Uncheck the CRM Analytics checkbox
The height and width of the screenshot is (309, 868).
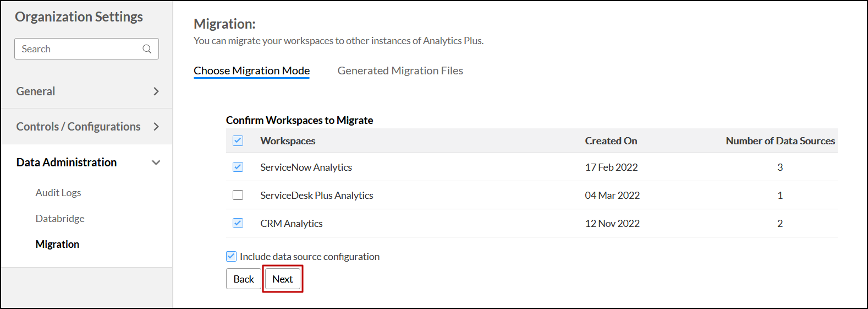(x=238, y=223)
